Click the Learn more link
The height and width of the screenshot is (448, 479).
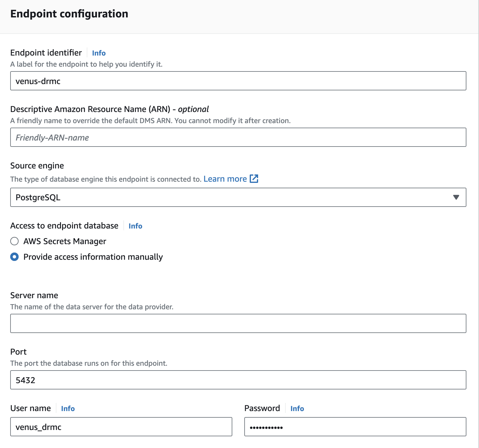(225, 179)
